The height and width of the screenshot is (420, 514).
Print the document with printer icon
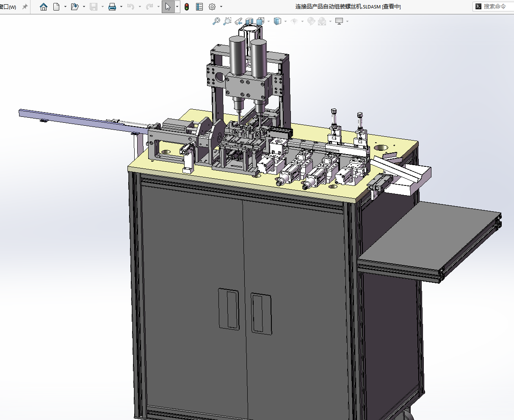tap(112, 7)
